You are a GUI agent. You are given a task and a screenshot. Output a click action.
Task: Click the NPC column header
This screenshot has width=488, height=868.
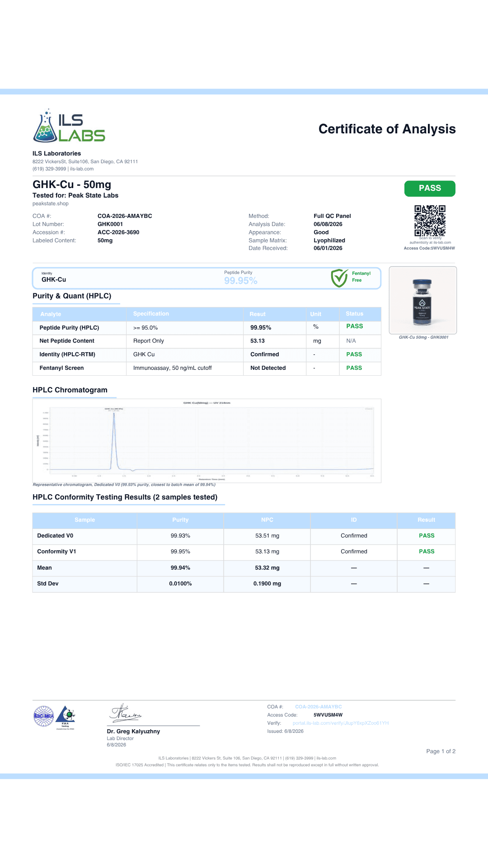[x=267, y=520]
